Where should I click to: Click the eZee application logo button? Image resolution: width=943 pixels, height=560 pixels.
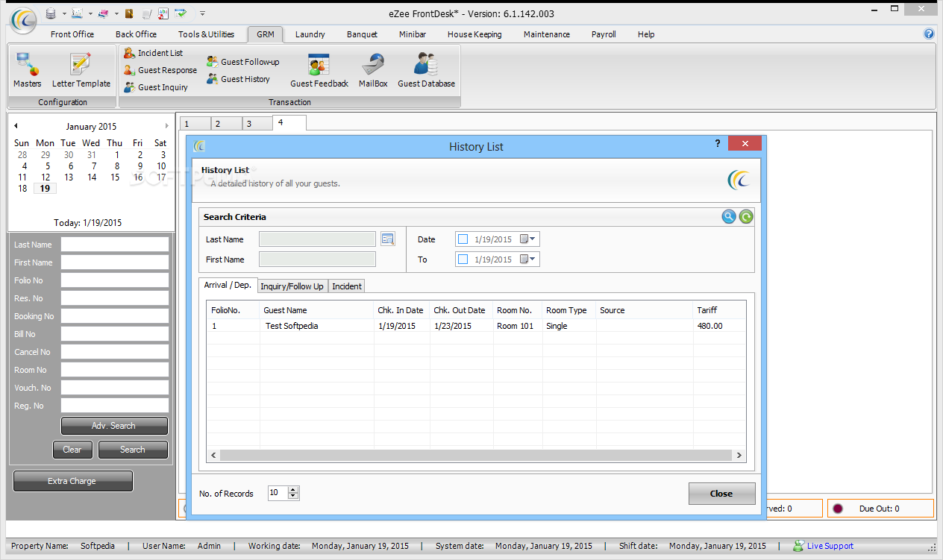tap(24, 20)
